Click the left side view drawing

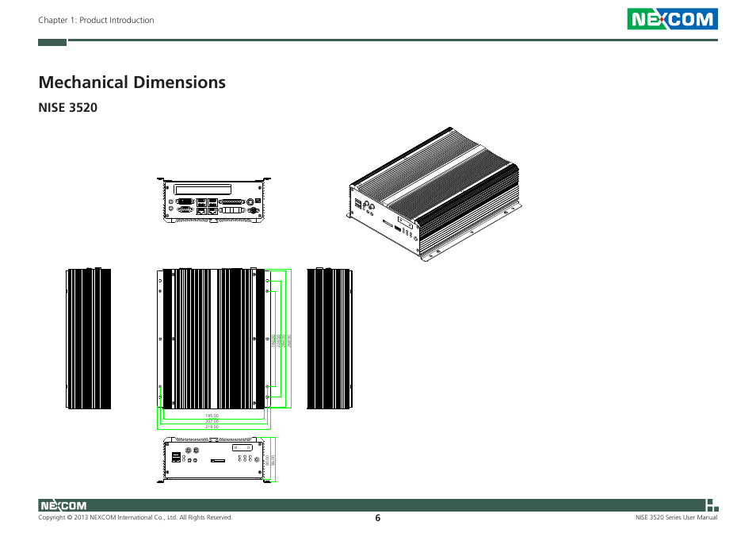coord(88,338)
